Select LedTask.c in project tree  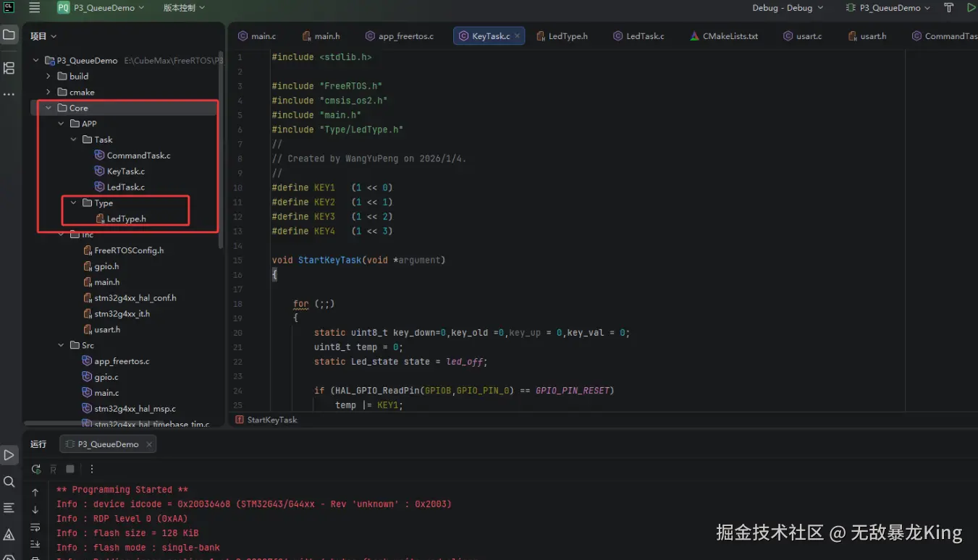coord(120,187)
